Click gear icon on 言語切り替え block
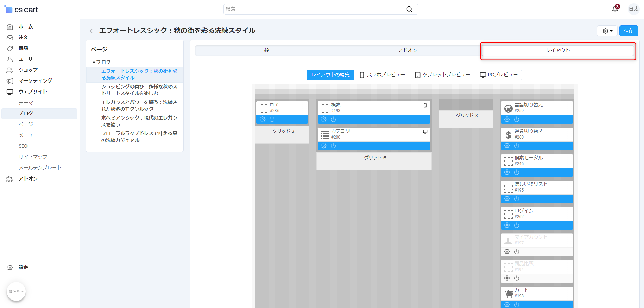Screen dimensions: 644x308 507,119
